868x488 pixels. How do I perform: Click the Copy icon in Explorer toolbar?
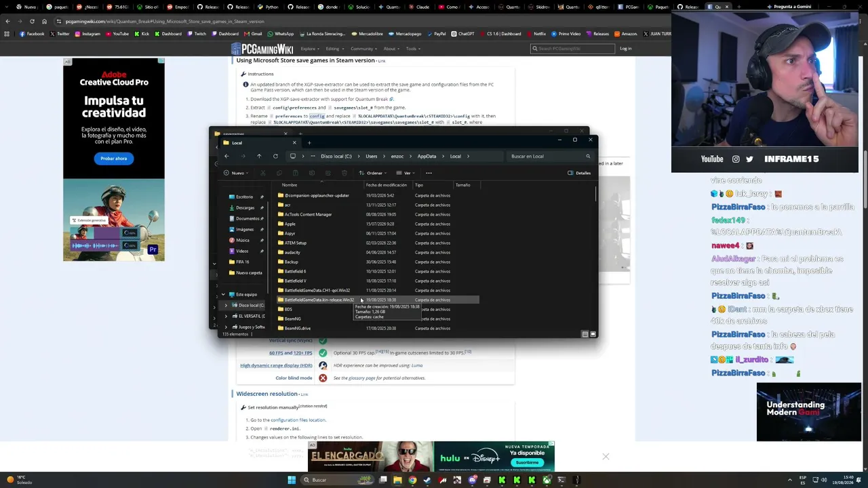[x=279, y=173]
